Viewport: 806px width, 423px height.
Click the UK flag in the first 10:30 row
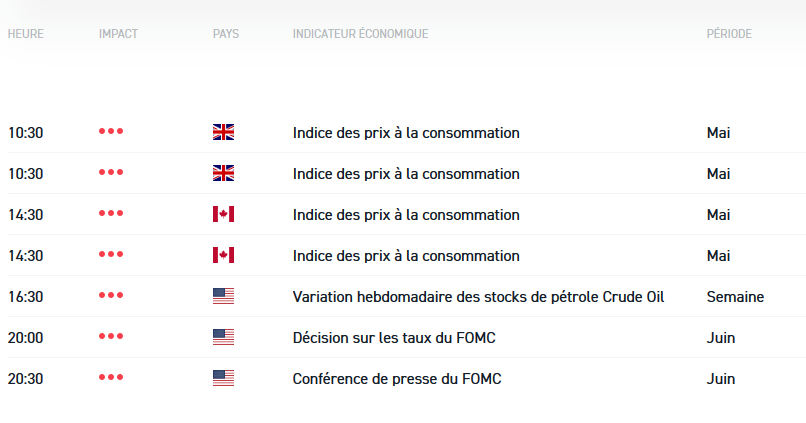pyautogui.click(x=223, y=132)
